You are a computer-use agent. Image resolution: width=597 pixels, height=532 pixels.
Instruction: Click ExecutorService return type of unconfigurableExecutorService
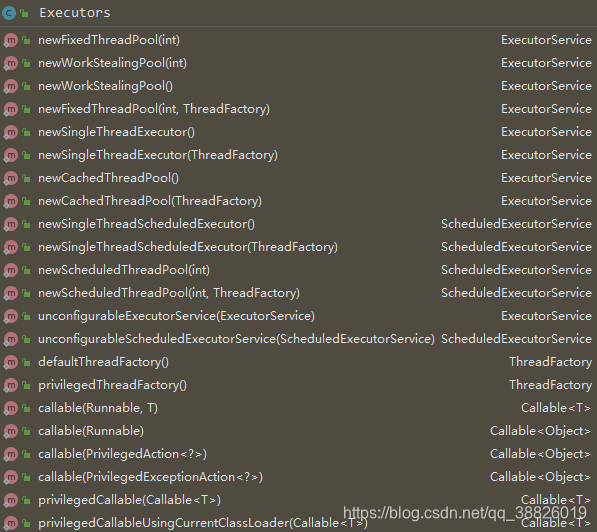pyautogui.click(x=546, y=316)
